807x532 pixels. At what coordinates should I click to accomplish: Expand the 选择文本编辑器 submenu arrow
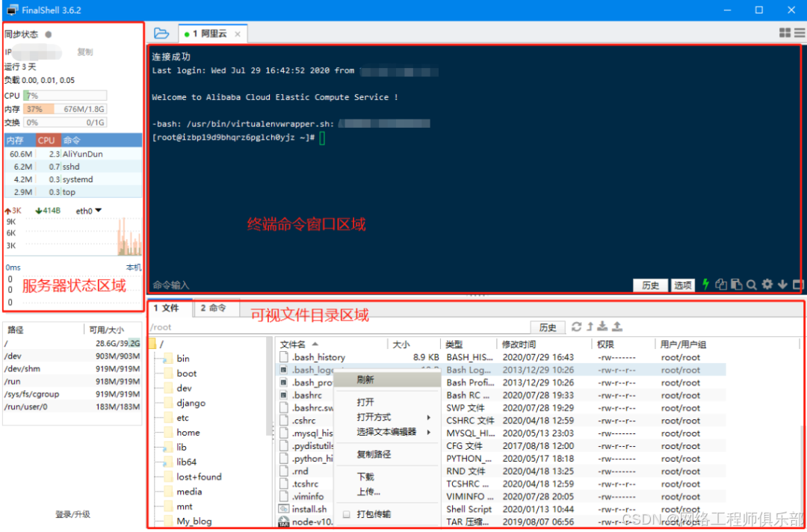point(428,432)
